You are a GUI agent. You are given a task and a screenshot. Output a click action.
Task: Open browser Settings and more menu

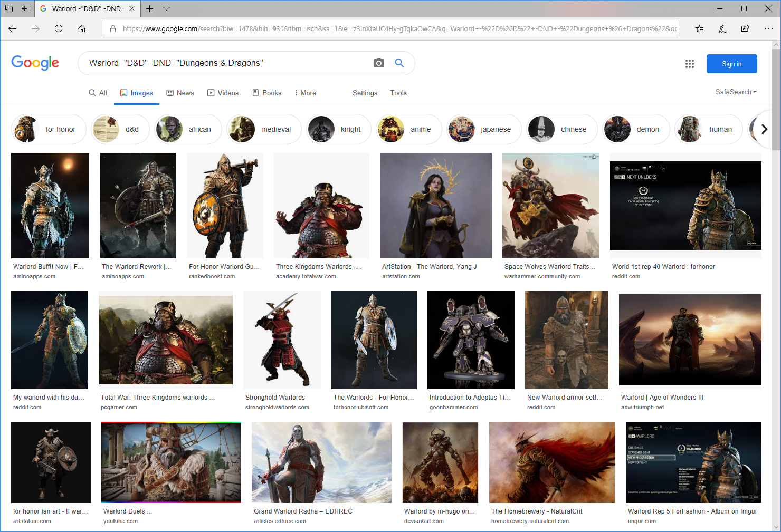[x=768, y=28]
